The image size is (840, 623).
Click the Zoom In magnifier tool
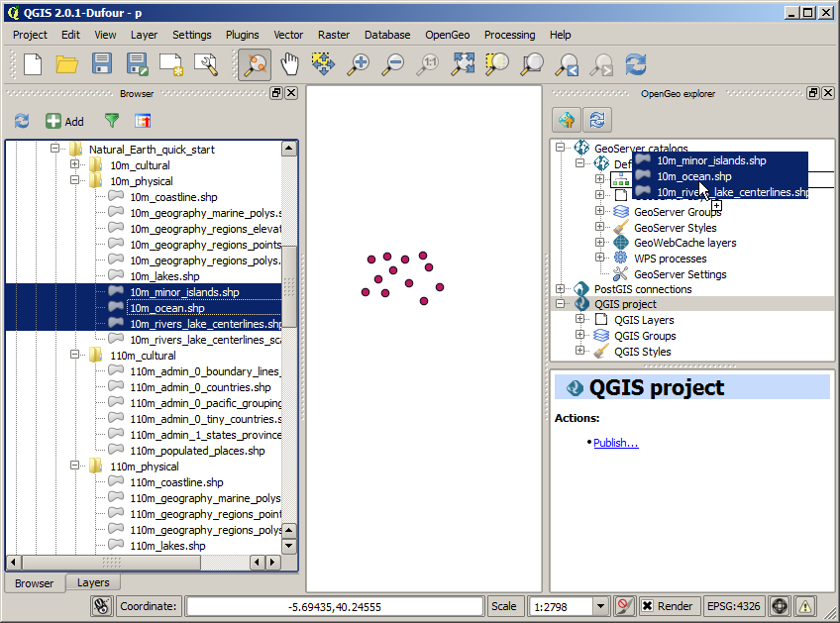coord(359,64)
